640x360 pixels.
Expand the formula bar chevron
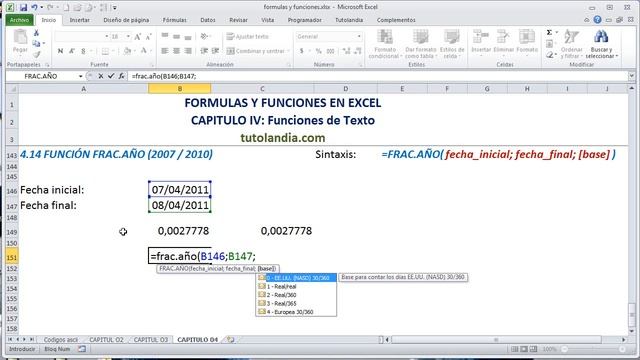pos(631,76)
